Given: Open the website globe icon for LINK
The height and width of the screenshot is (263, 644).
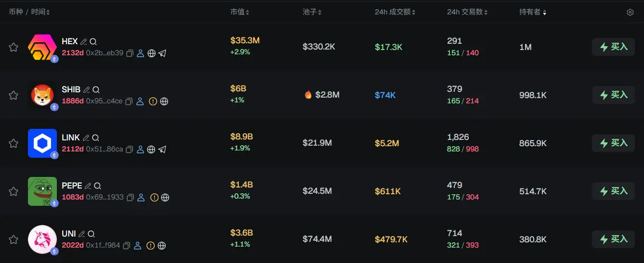Looking at the screenshot, I should pos(151,150).
